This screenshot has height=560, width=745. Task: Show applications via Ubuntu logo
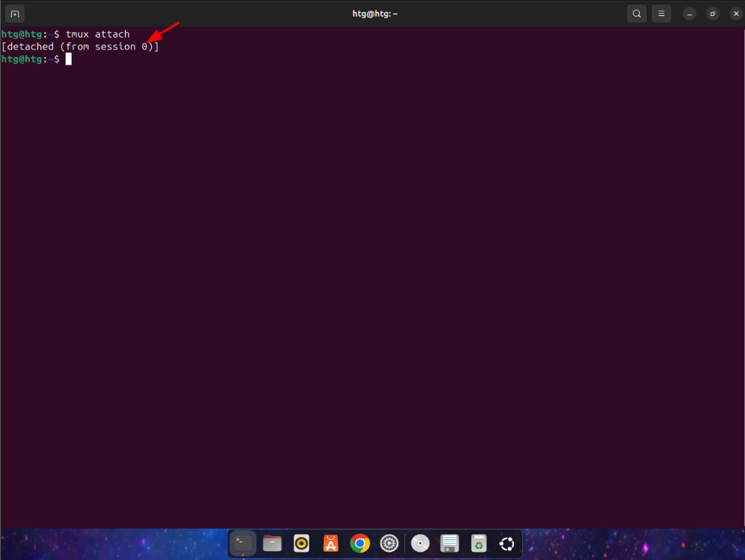pos(507,543)
